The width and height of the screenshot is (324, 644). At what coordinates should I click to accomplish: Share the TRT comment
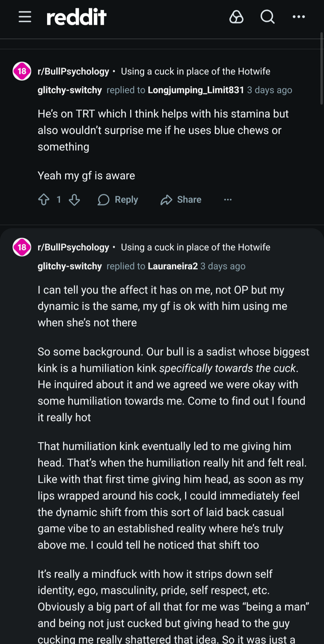[181, 200]
